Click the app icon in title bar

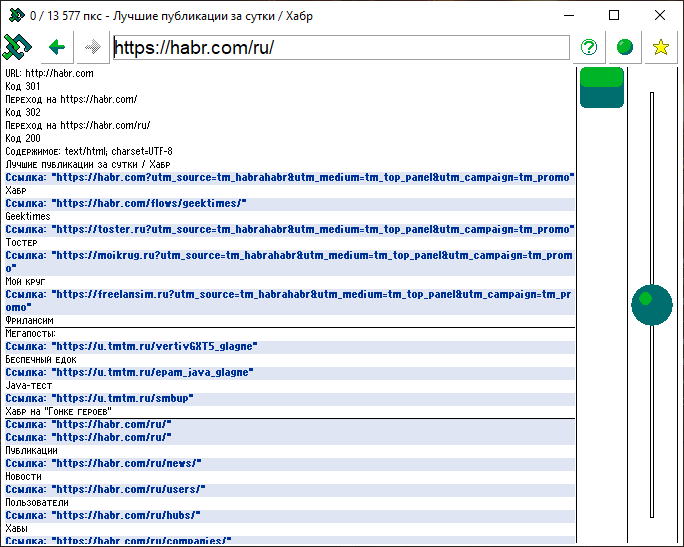point(17,16)
